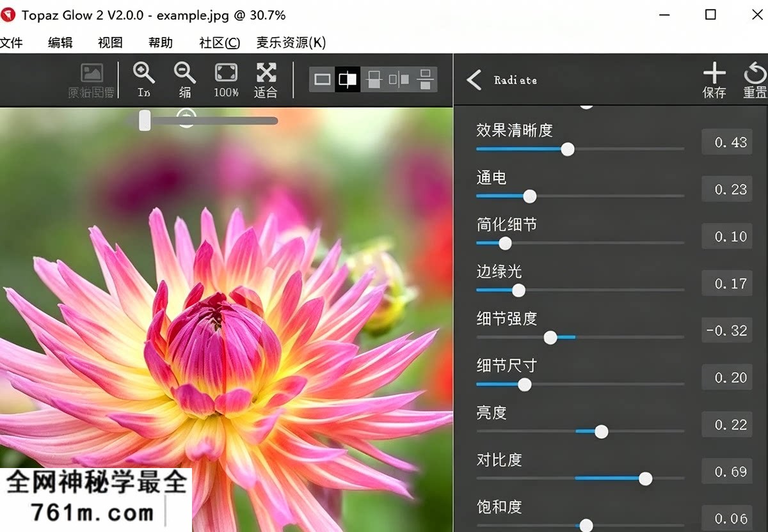The height and width of the screenshot is (532, 768).
Task: Click the Radiate preset title
Action: (515, 80)
